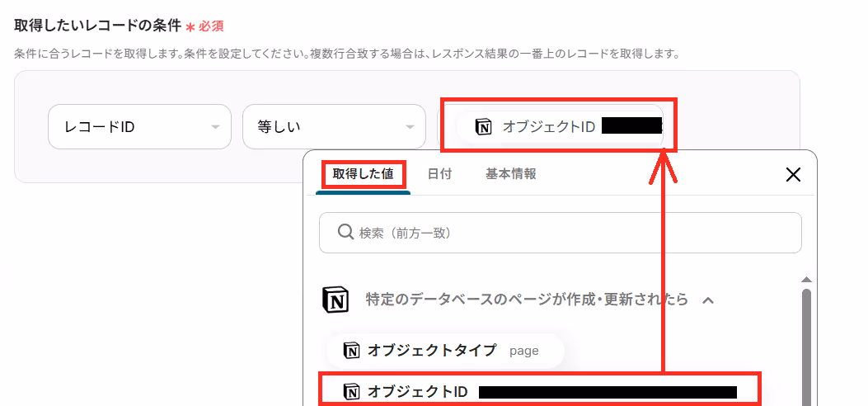Click the popup vertical scrollbar thumb
The image size is (868, 406).
point(806,347)
